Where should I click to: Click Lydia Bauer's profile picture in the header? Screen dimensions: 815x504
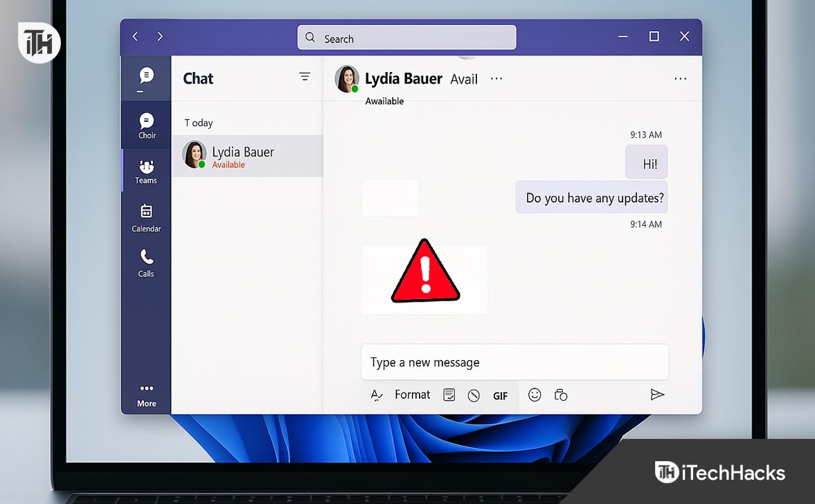point(347,79)
